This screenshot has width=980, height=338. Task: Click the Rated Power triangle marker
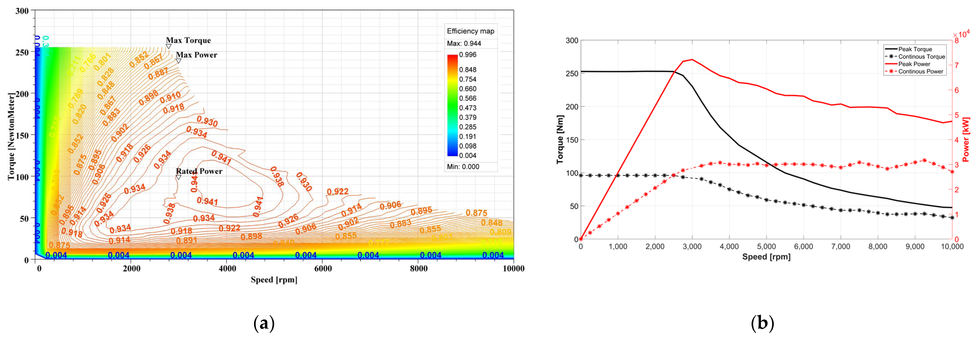(x=178, y=177)
